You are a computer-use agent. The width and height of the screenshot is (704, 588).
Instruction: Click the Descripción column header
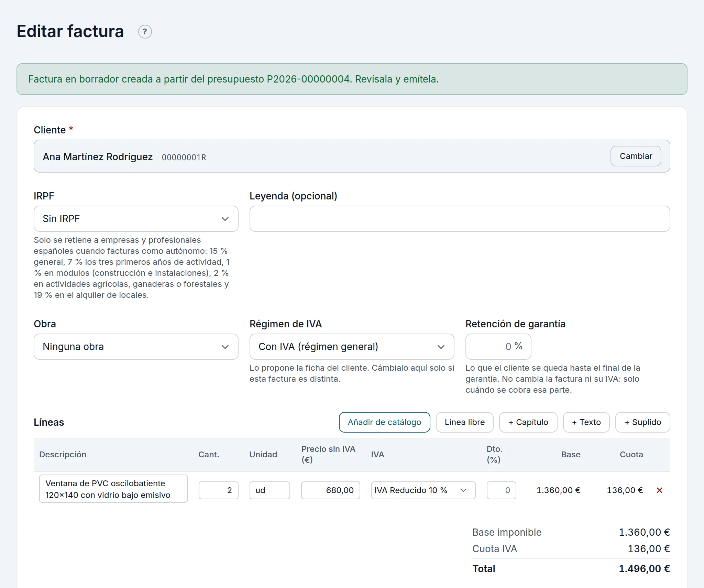click(63, 455)
